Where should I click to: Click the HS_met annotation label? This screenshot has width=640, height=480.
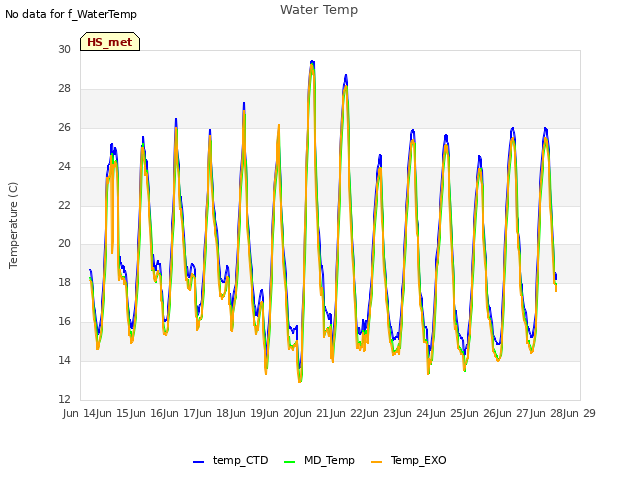click(110, 42)
